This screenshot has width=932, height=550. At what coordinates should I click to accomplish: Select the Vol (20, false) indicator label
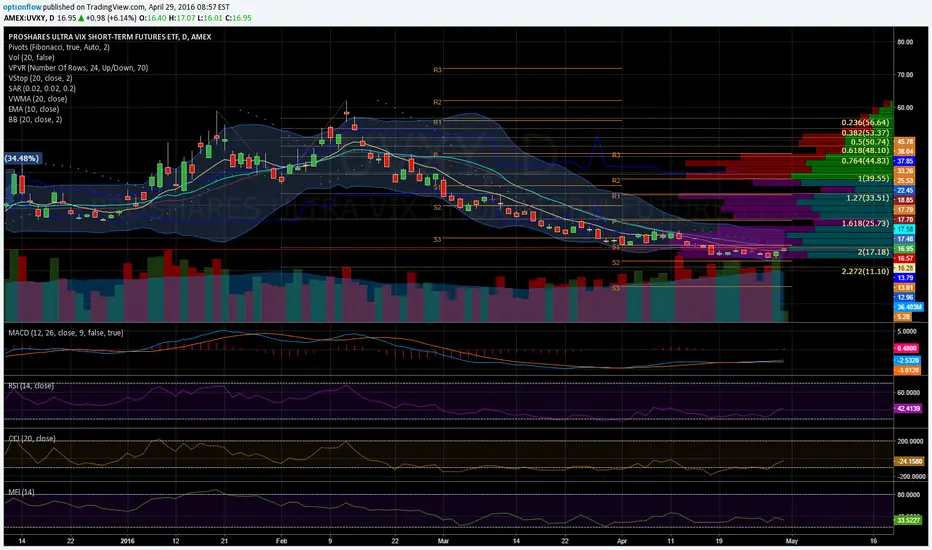[32, 58]
